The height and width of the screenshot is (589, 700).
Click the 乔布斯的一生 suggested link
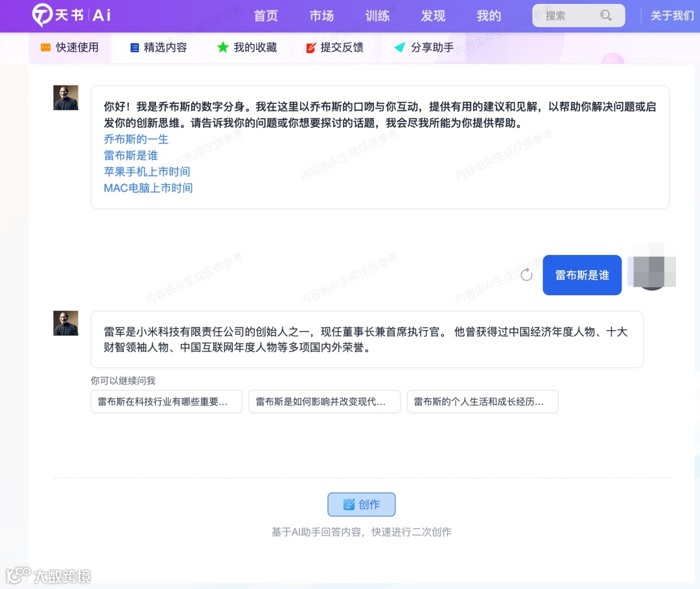click(136, 139)
